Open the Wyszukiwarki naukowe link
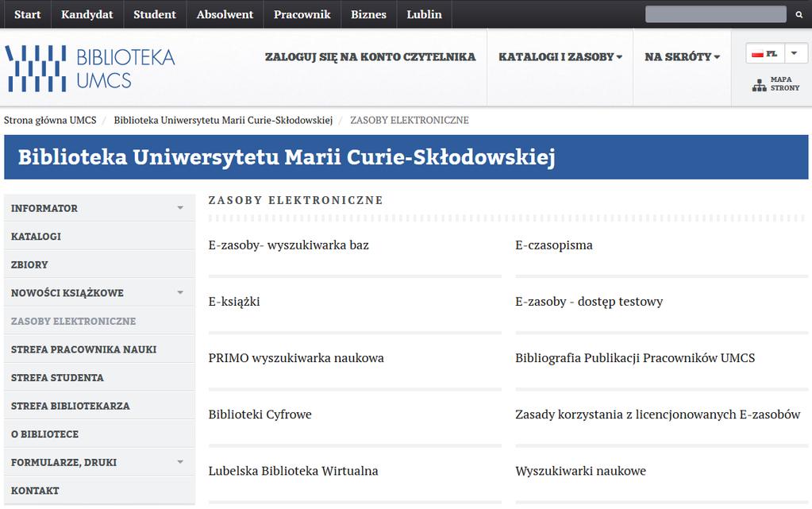Screen dimensions: 812x509 click(x=580, y=471)
